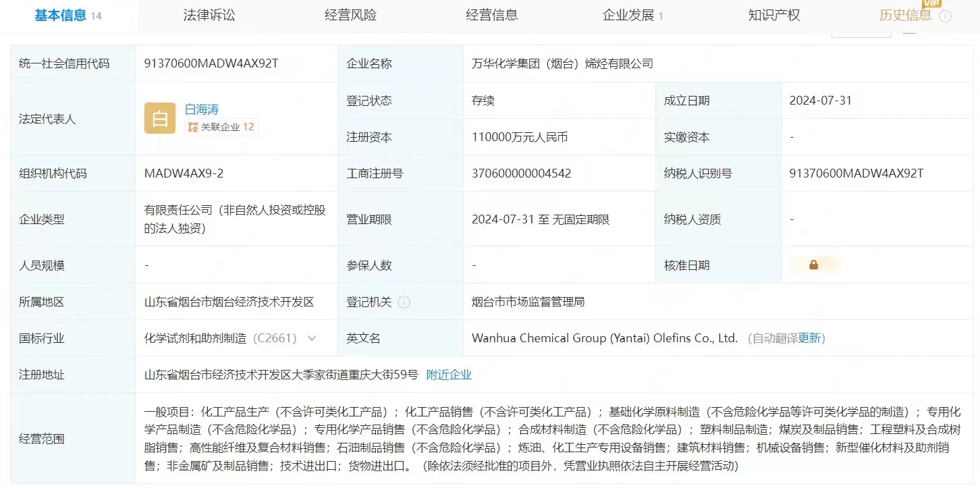Click the unified social credit code value
Image resolution: width=980 pixels, height=488 pixels.
pos(211,63)
